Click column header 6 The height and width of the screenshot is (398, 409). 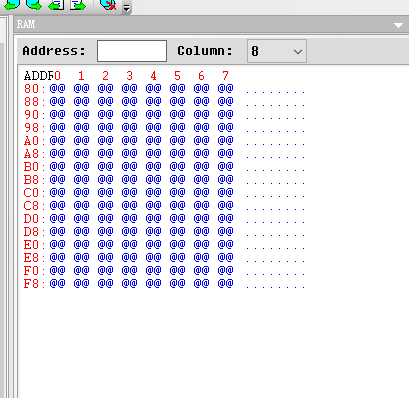[201, 76]
